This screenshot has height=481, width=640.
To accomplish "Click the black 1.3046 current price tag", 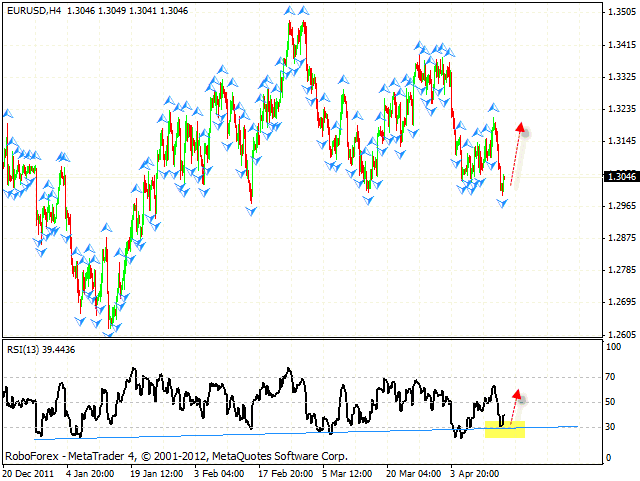I will click(621, 176).
